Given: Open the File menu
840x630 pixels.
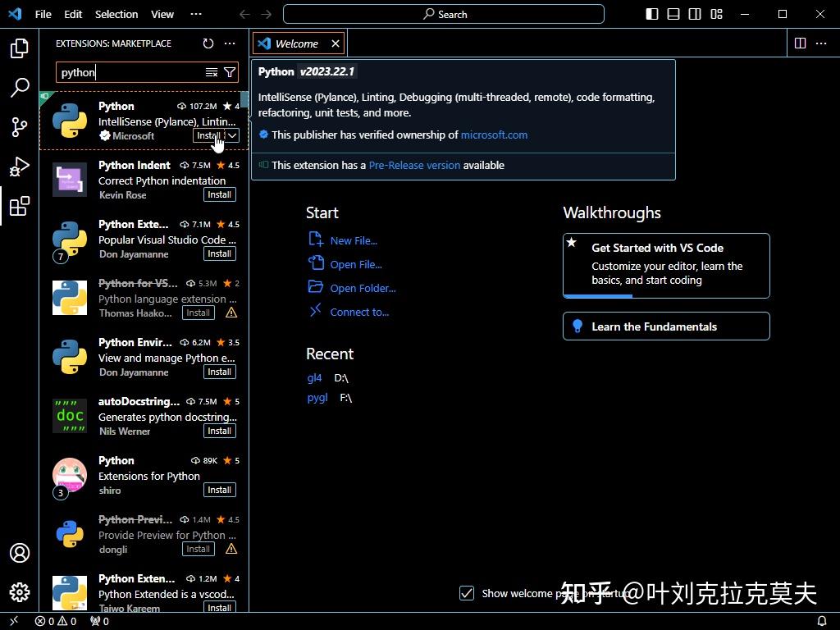Looking at the screenshot, I should [42, 14].
